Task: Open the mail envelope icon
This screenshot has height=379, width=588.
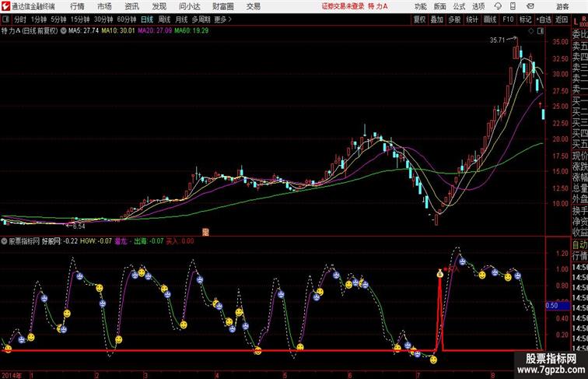Action: 530,6
